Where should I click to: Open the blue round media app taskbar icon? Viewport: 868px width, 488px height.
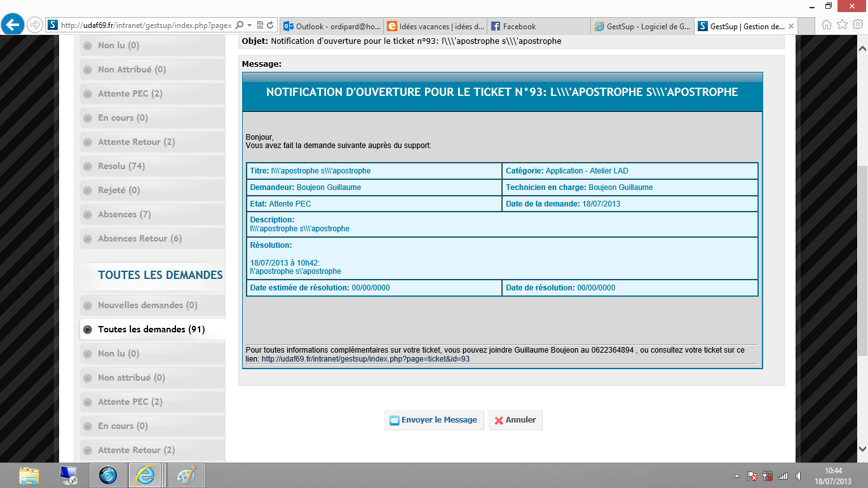[107, 475]
